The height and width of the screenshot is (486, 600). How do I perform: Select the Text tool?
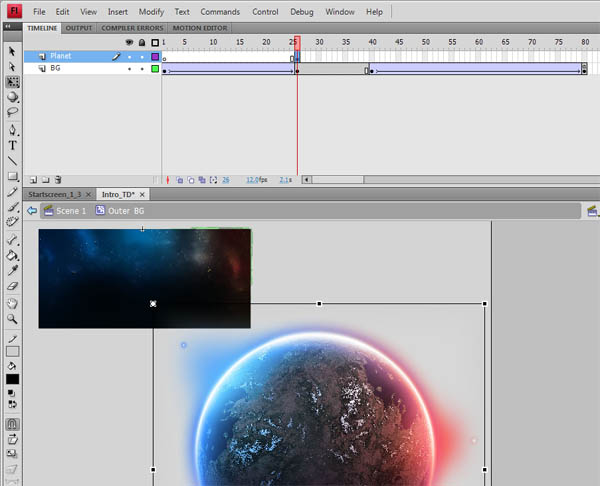click(x=12, y=145)
